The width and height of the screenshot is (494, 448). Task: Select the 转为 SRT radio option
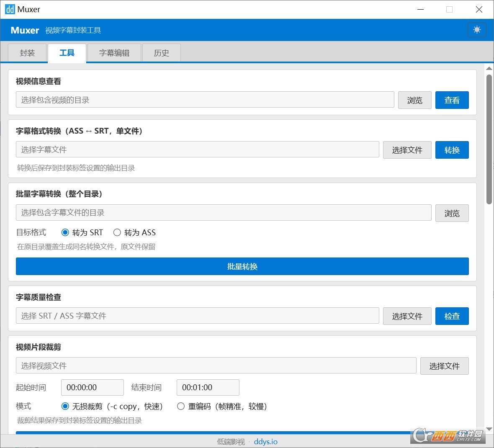(65, 232)
